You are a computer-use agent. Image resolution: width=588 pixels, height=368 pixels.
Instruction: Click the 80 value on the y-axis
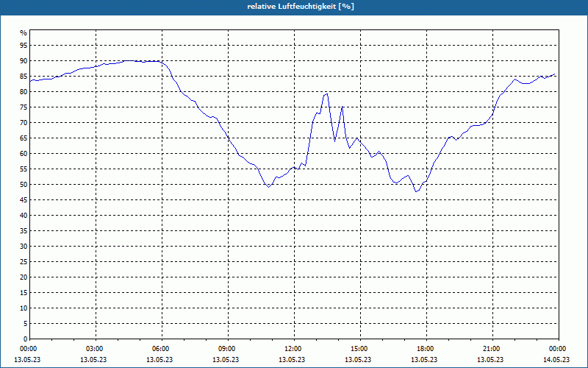point(24,91)
